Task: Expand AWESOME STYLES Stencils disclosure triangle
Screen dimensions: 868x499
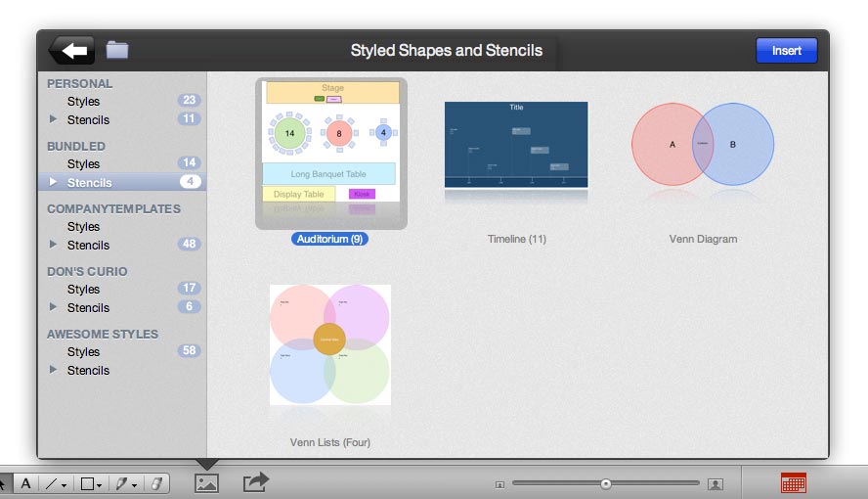Action: [53, 370]
